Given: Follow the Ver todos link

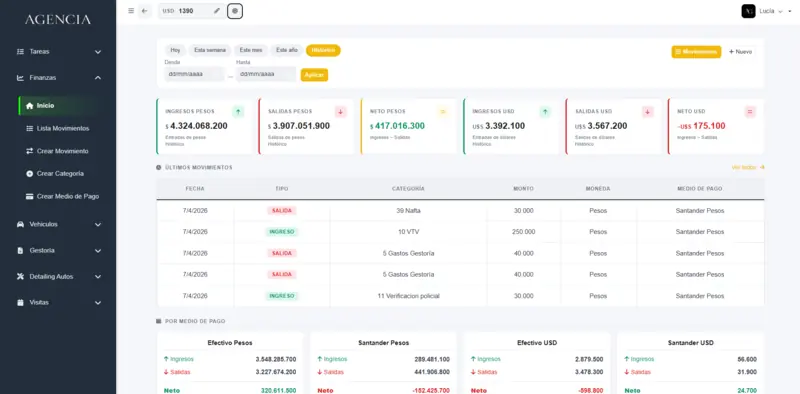Looking at the screenshot, I should [748, 167].
